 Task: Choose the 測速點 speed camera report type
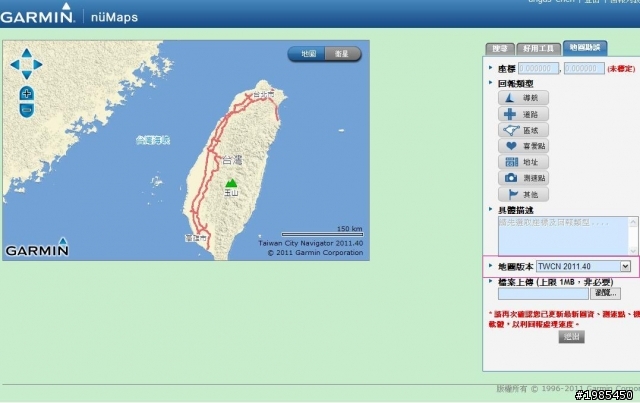pyautogui.click(x=523, y=178)
